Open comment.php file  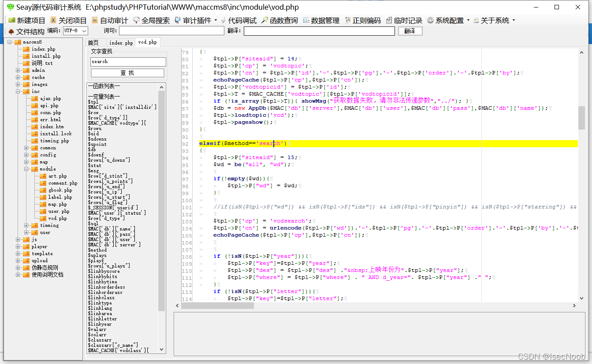coord(63,183)
